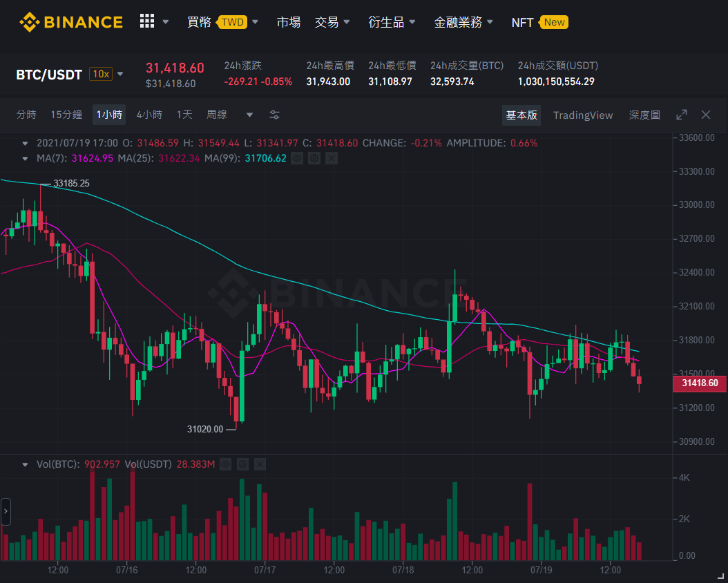
Task: Select the 15分鐘 interval
Action: [66, 115]
